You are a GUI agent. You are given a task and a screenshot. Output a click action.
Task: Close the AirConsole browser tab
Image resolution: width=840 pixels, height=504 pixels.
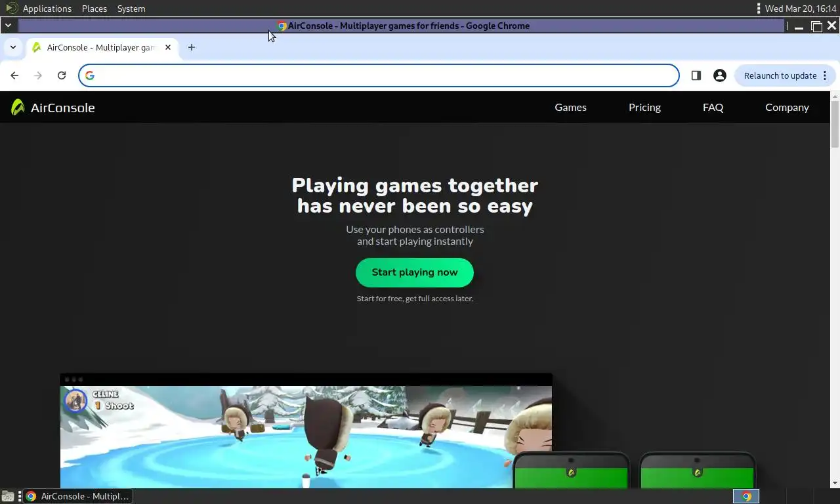pyautogui.click(x=168, y=47)
